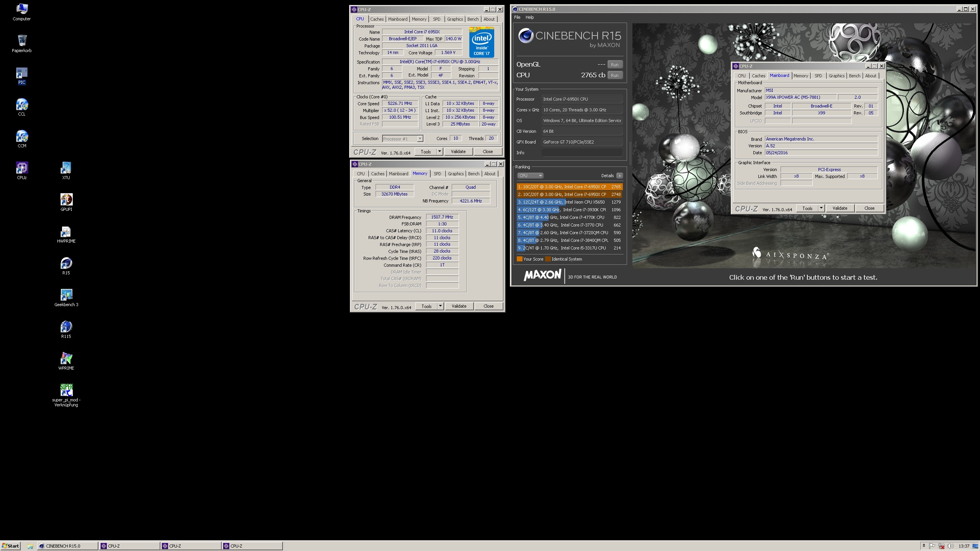Select the PIC desktop shortcut
This screenshot has width=980, height=551.
click(x=22, y=75)
